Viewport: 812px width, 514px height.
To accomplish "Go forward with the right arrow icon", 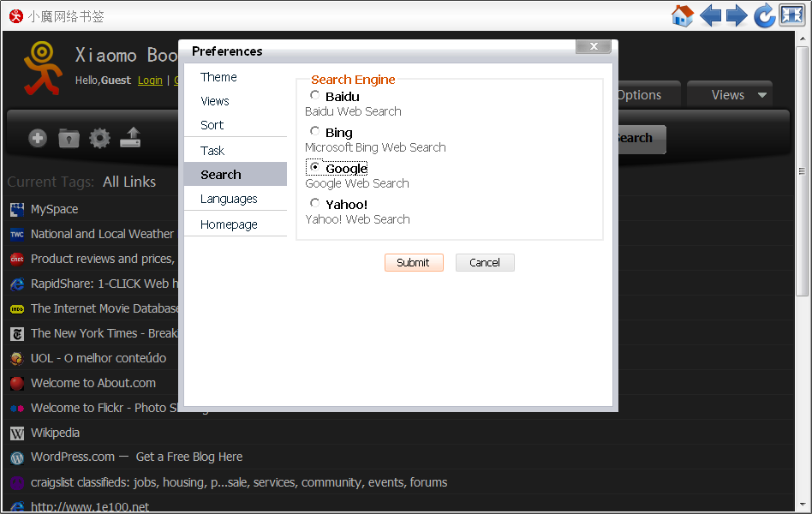I will click(737, 15).
